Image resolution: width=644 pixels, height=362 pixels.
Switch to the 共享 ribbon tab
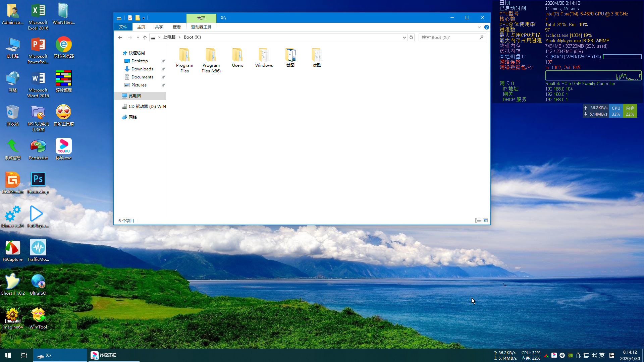click(x=159, y=27)
